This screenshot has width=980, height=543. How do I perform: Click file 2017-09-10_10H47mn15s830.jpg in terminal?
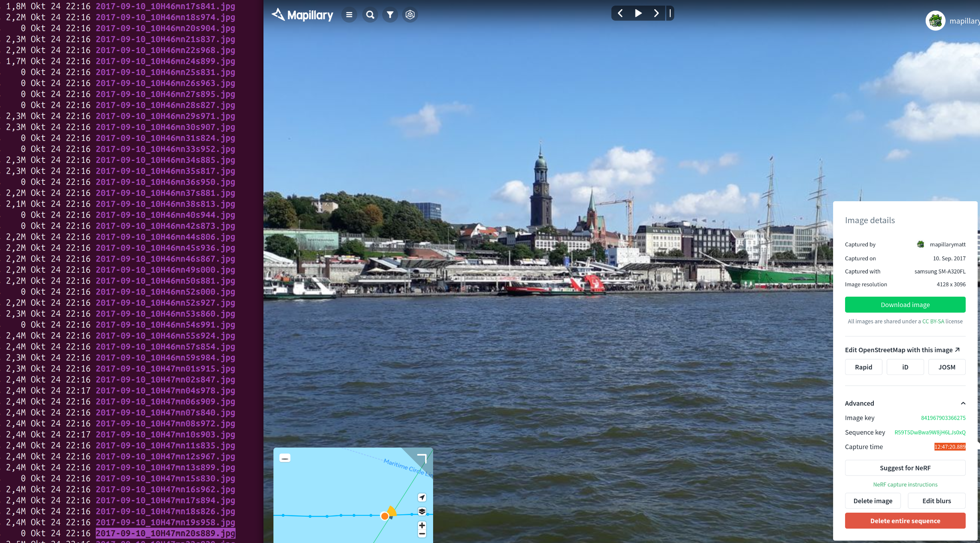point(165,478)
